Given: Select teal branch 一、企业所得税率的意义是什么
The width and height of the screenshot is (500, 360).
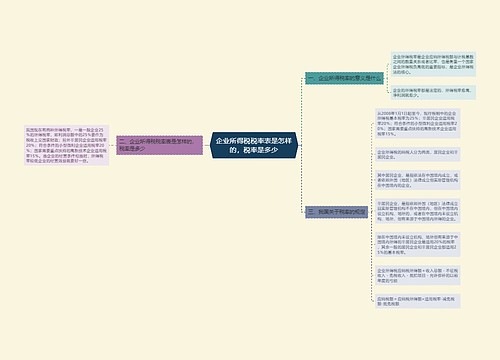Looking at the screenshot, I should [344, 78].
